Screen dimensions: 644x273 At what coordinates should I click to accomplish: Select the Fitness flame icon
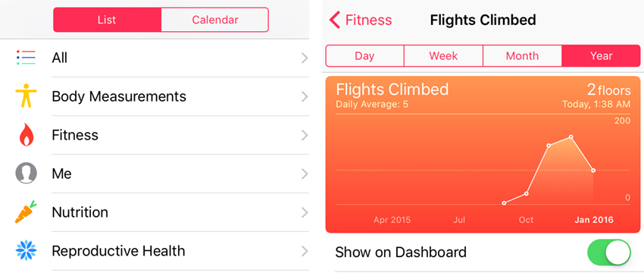click(x=26, y=135)
